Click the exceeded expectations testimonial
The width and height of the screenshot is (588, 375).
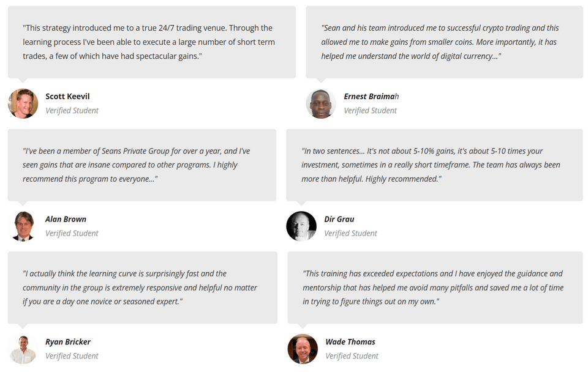433,288
